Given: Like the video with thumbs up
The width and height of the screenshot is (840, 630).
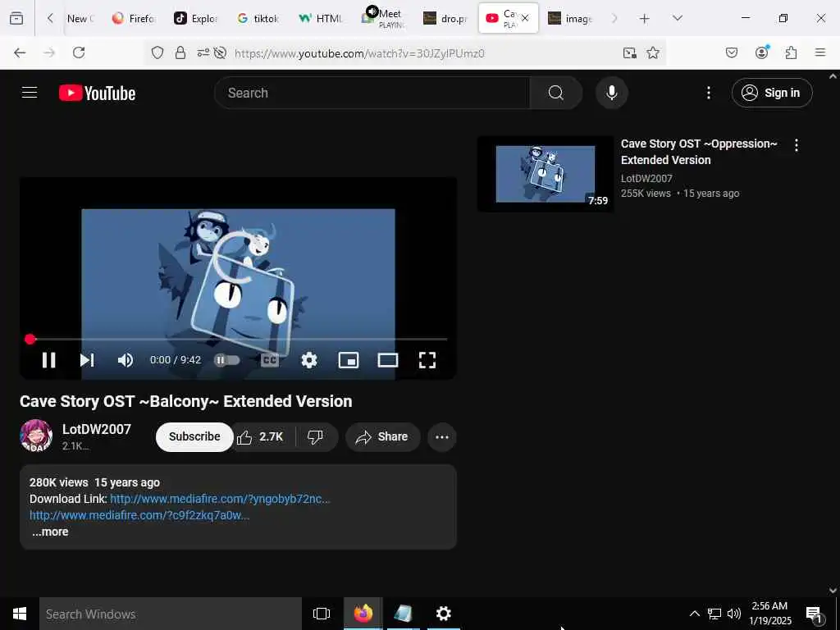Looking at the screenshot, I should point(260,437).
